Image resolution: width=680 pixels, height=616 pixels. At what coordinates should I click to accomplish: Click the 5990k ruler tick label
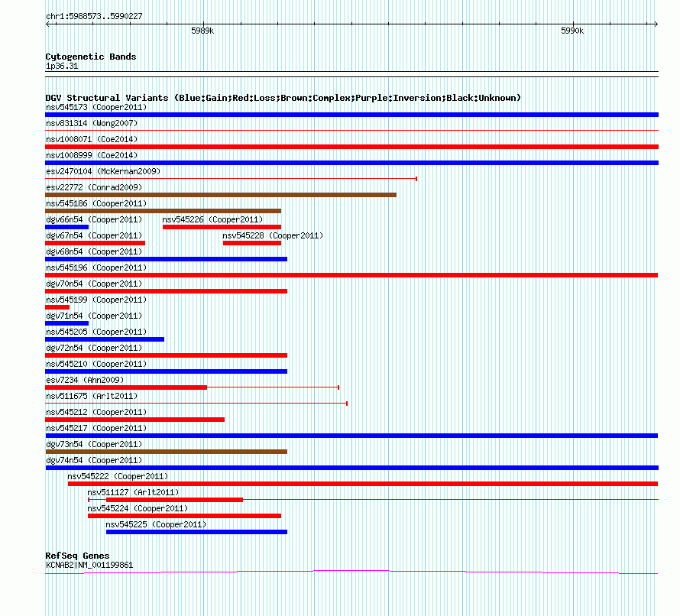point(572,31)
